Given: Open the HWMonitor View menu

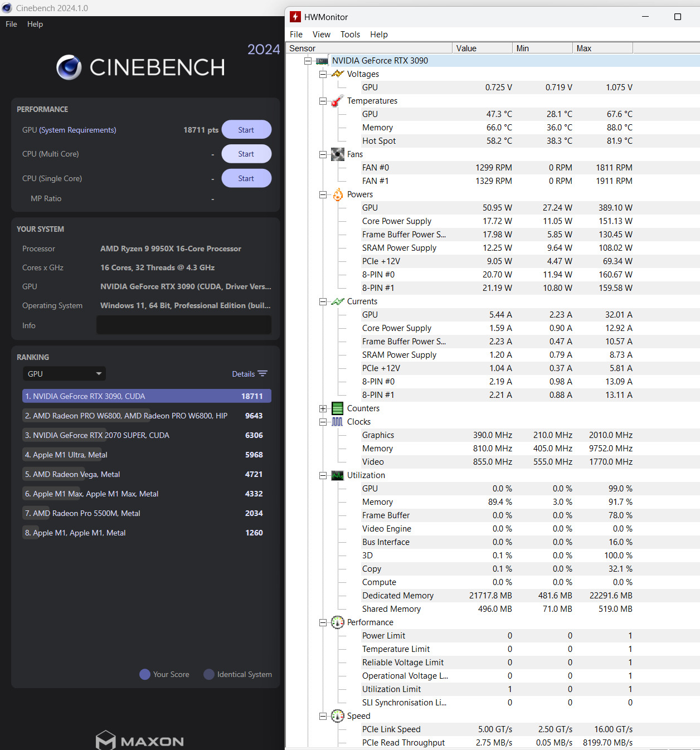Looking at the screenshot, I should [x=322, y=35].
